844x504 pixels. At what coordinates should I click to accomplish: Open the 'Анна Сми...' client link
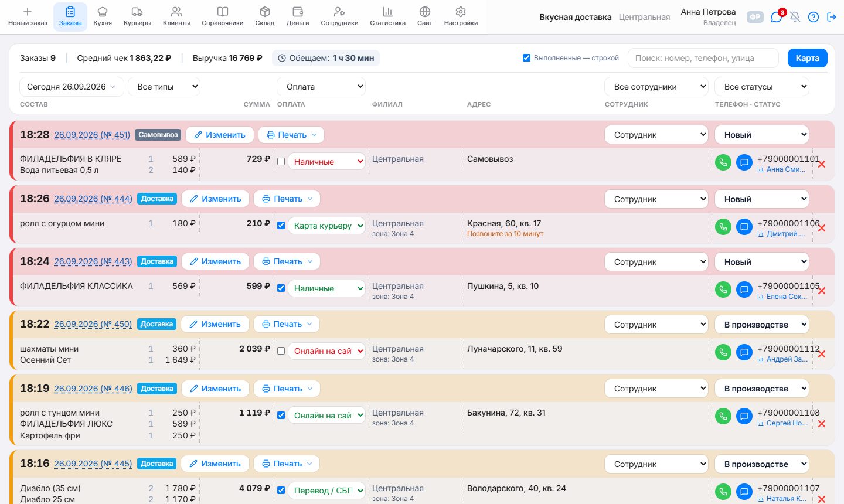coord(782,169)
